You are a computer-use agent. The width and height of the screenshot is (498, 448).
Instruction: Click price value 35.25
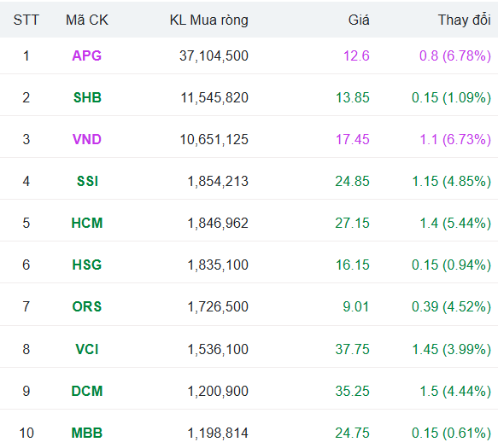tap(352, 391)
